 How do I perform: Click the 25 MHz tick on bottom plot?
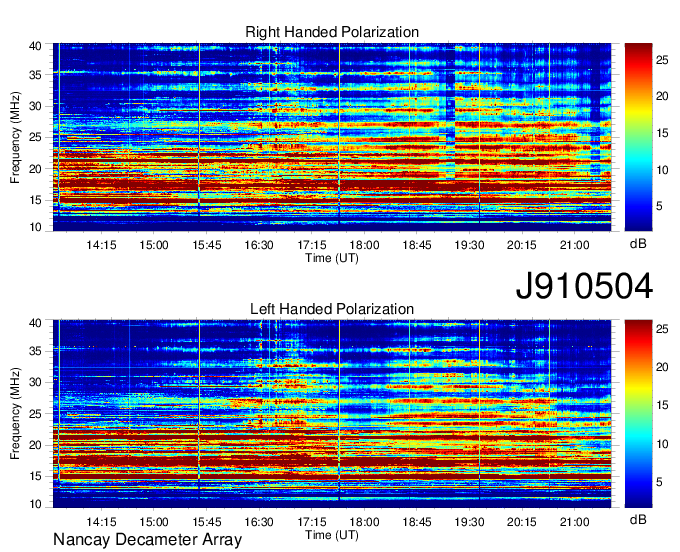(35, 414)
